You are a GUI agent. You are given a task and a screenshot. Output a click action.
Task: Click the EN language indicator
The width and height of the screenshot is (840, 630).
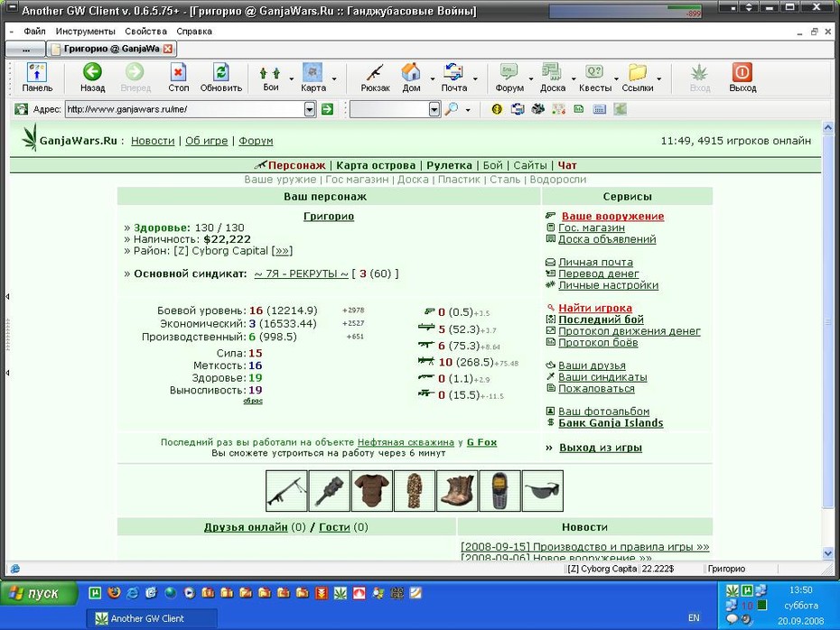click(694, 617)
